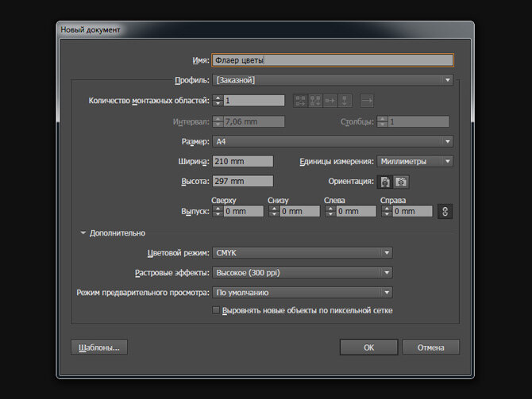Click the right-to-left layout arrow icon
The width and height of the screenshot is (532, 399).
[367, 101]
